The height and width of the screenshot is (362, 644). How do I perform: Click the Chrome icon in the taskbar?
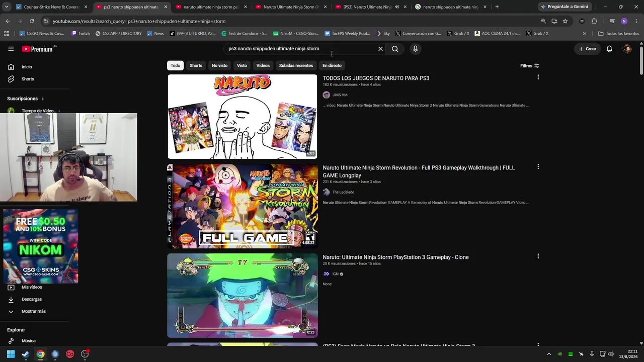click(x=40, y=354)
